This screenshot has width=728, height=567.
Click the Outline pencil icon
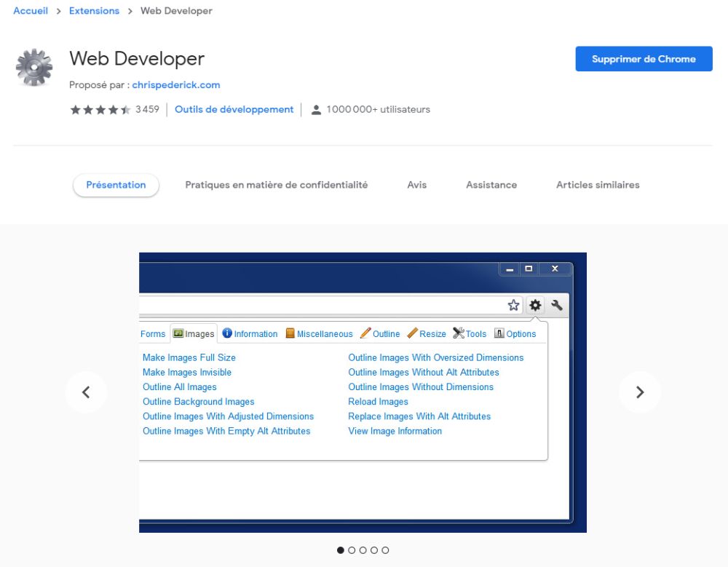click(365, 333)
